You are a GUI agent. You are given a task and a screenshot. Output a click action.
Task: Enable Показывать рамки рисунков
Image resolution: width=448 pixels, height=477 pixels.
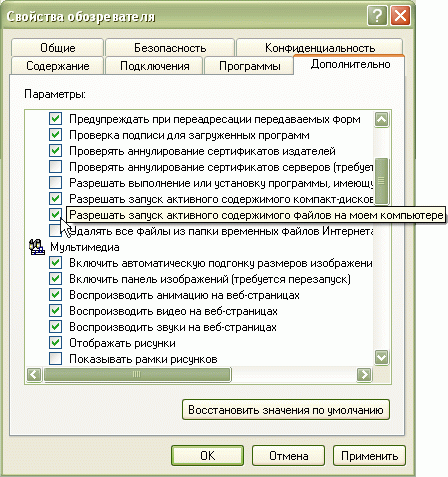[55, 359]
